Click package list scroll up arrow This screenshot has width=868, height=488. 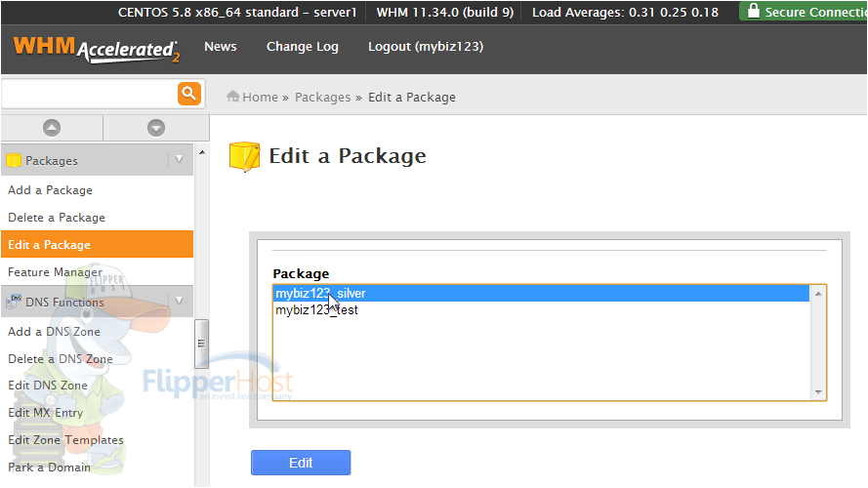pyautogui.click(x=818, y=293)
